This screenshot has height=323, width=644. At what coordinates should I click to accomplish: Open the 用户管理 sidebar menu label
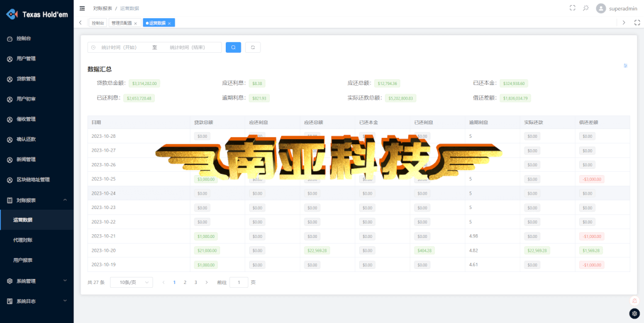(26, 59)
